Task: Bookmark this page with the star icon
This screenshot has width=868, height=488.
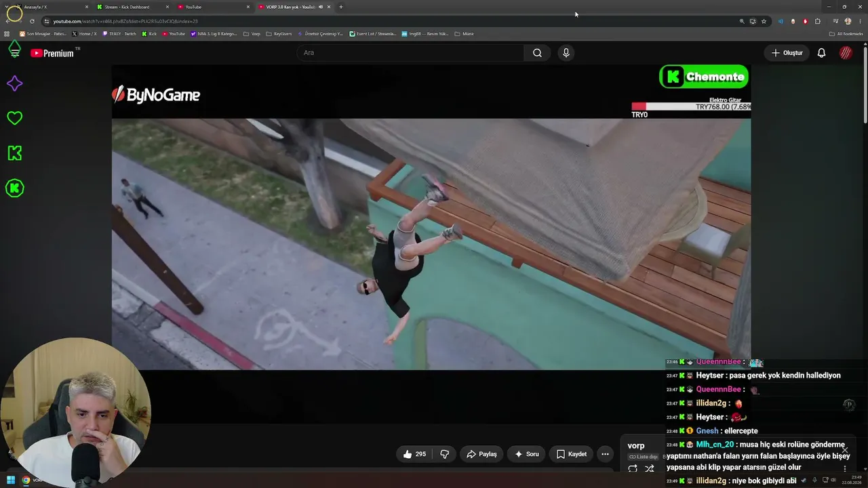Action: [x=764, y=21]
